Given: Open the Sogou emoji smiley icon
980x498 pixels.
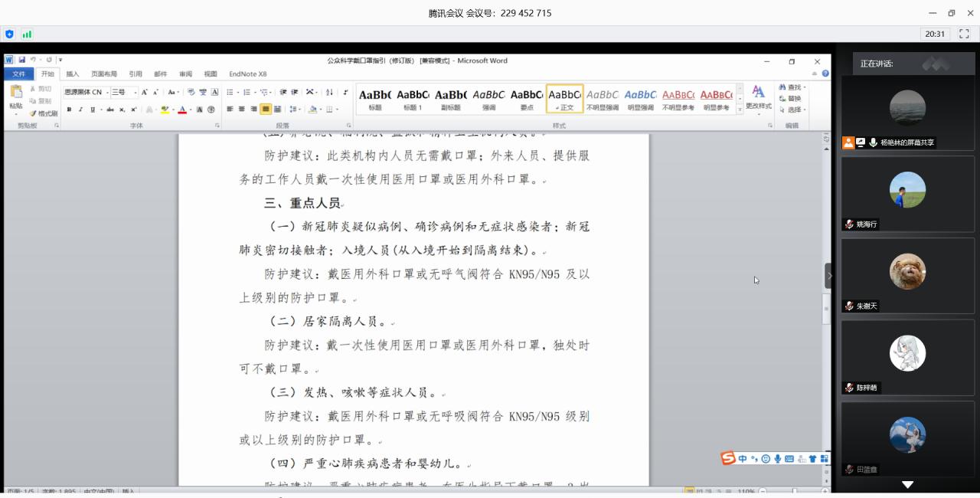Looking at the screenshot, I should 765,458.
